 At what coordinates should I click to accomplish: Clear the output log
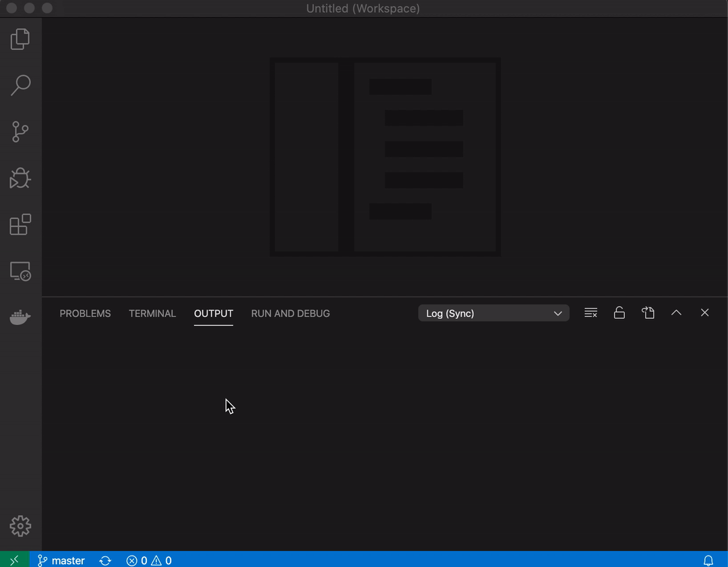(x=590, y=313)
